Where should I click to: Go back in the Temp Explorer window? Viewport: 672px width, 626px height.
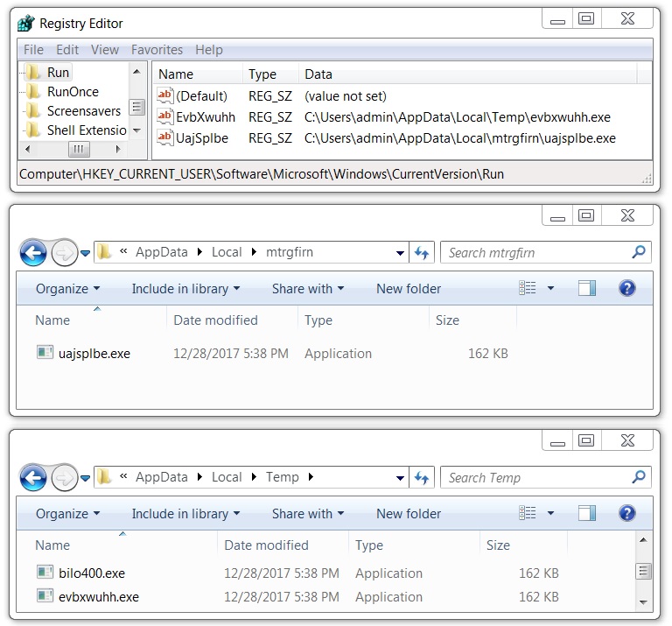[33, 478]
